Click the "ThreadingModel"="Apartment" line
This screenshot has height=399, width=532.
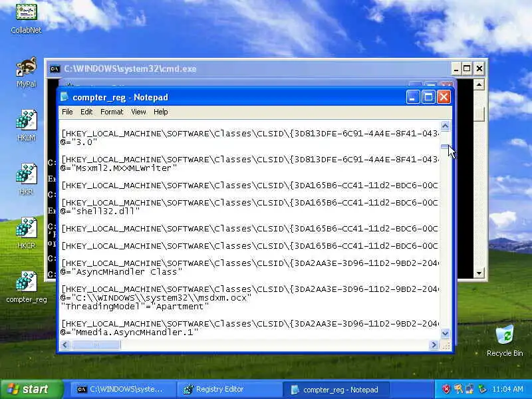(x=135, y=307)
